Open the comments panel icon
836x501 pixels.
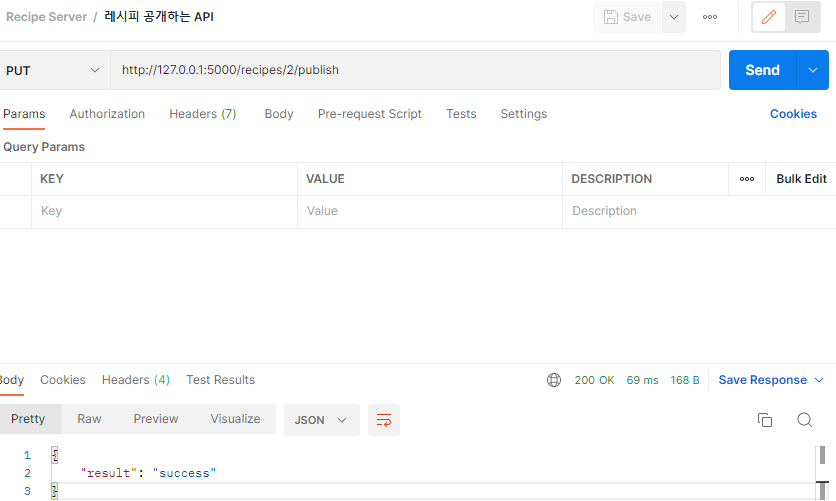click(802, 17)
